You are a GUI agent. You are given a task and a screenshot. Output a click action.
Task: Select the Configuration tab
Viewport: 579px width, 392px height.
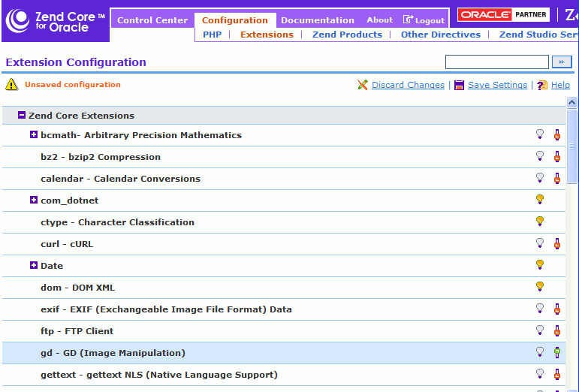coord(235,20)
